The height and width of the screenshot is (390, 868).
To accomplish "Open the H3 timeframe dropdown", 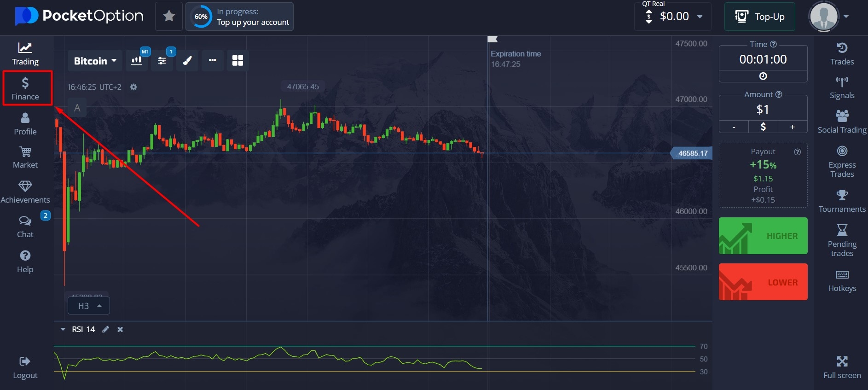I will tap(89, 306).
